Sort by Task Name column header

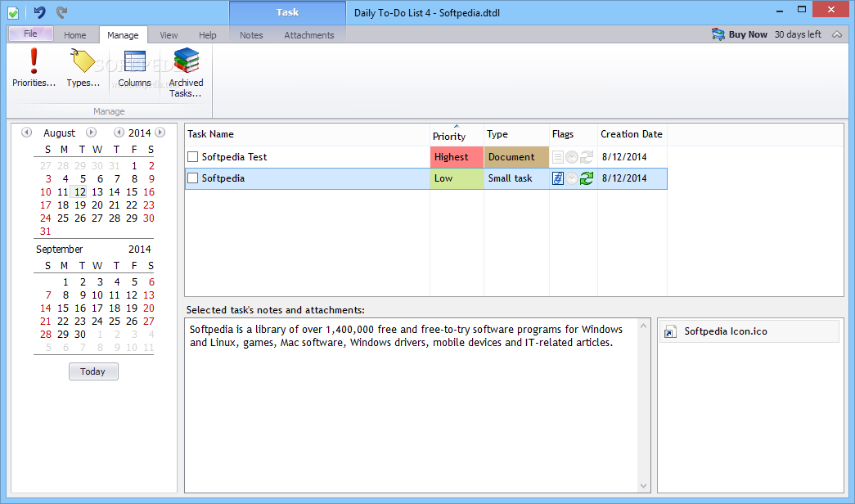[x=307, y=135]
